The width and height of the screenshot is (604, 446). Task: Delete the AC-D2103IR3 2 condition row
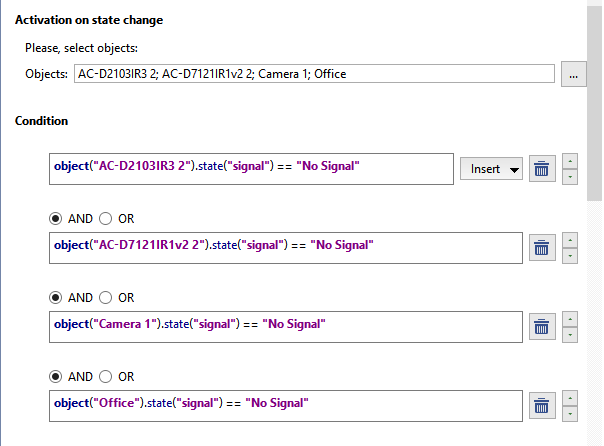541,169
